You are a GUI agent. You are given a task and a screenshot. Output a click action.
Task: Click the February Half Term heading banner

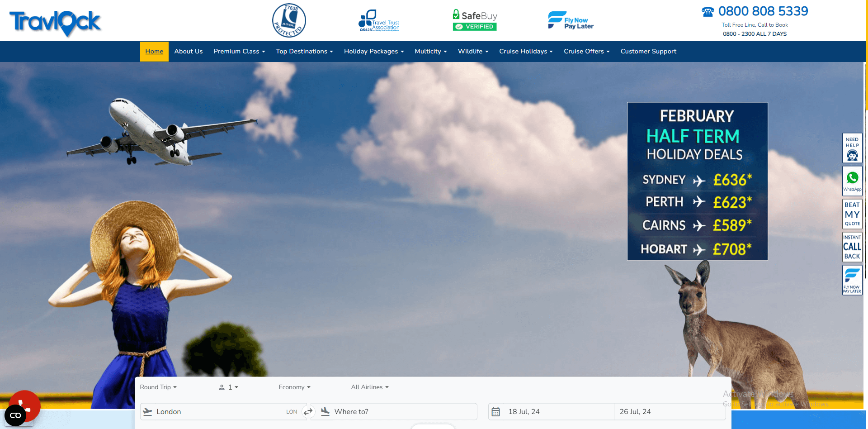click(695, 135)
